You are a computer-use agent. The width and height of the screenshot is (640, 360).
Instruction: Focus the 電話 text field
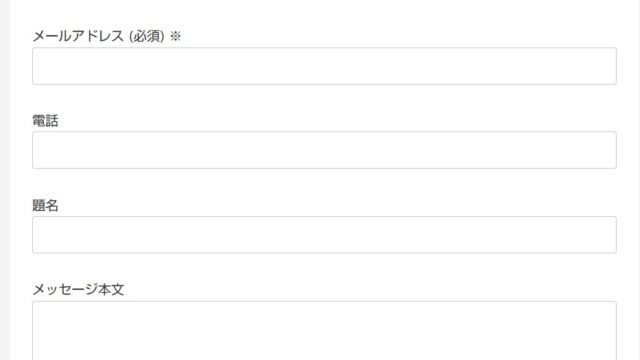pyautogui.click(x=324, y=150)
